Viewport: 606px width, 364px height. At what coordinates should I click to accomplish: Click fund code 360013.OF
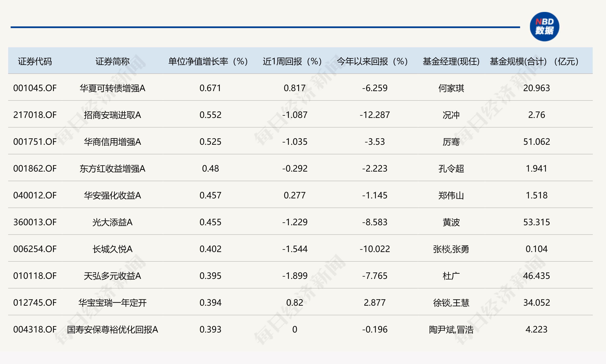tap(35, 222)
